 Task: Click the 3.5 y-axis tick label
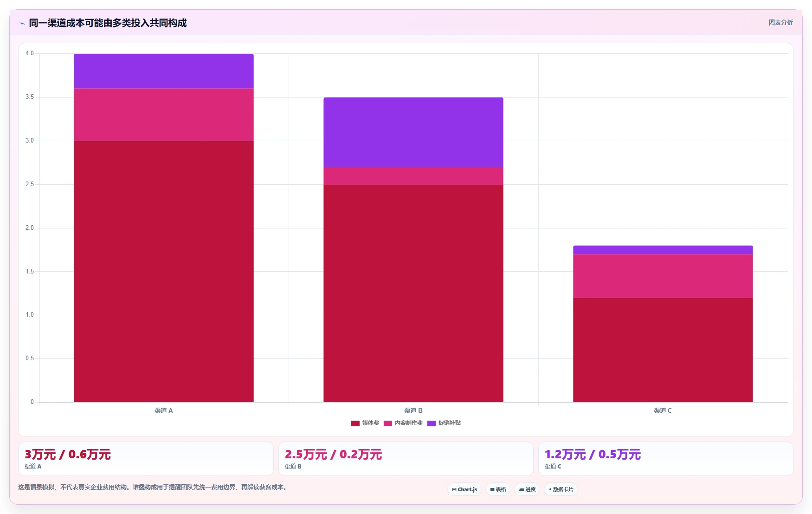[30, 97]
